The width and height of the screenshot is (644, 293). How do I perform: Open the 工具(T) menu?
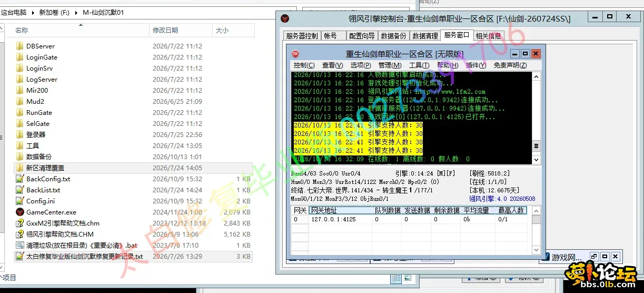click(419, 65)
